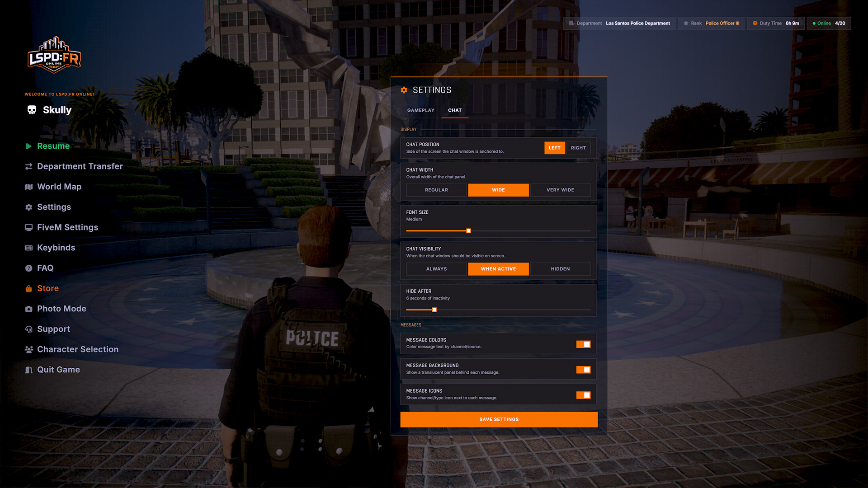Image resolution: width=868 pixels, height=488 pixels.
Task: Set chat visibility to Always
Action: pos(436,269)
